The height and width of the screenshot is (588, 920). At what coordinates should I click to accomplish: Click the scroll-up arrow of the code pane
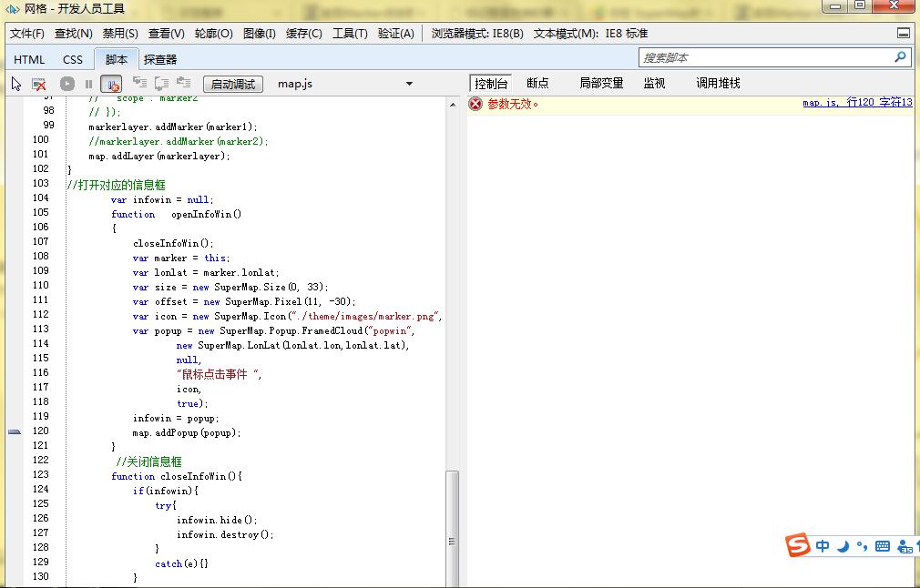click(453, 105)
